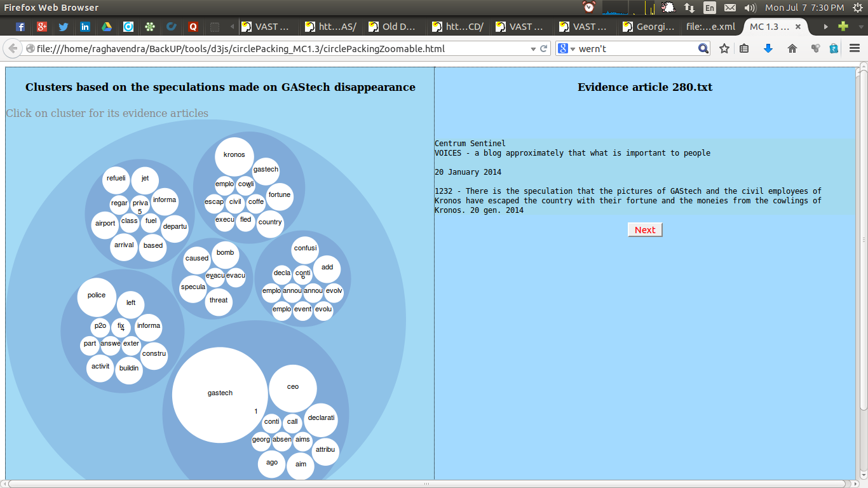Open the network connections indicator
Screen dimensions: 868x488
(x=689, y=8)
